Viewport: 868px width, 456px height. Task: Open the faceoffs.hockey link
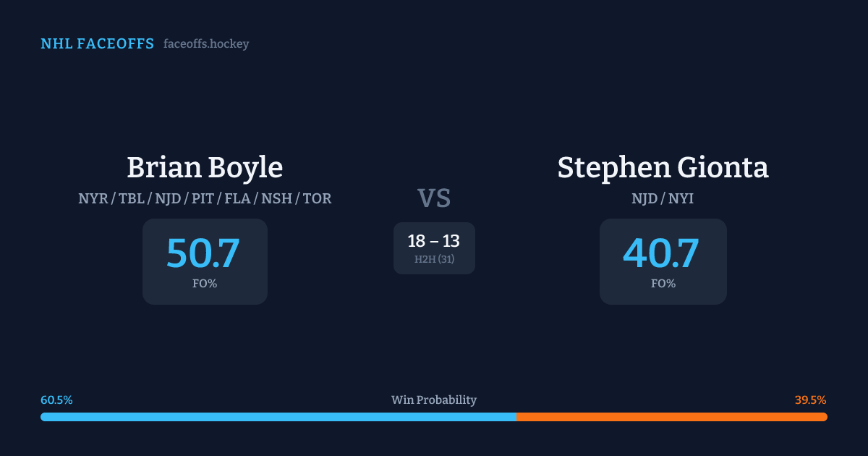(x=206, y=44)
